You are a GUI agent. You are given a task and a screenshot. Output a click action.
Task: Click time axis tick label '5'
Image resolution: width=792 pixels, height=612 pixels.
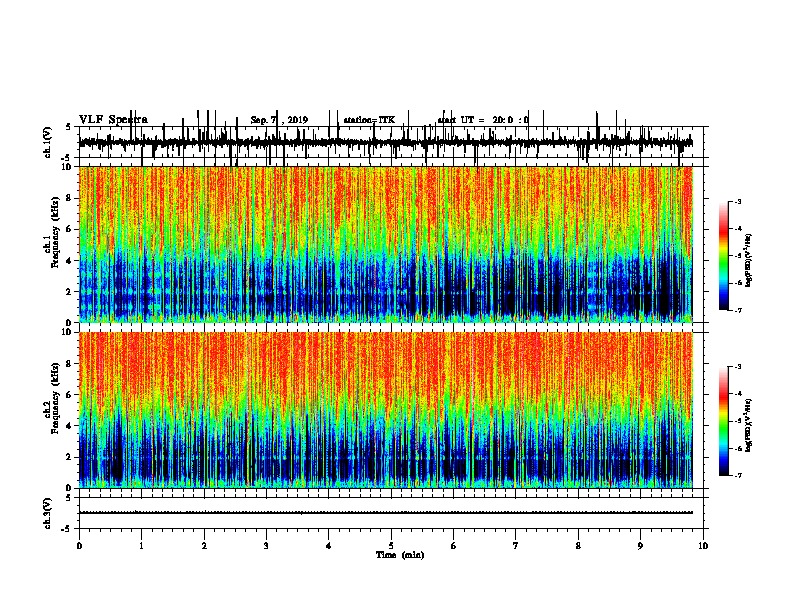tap(391, 546)
